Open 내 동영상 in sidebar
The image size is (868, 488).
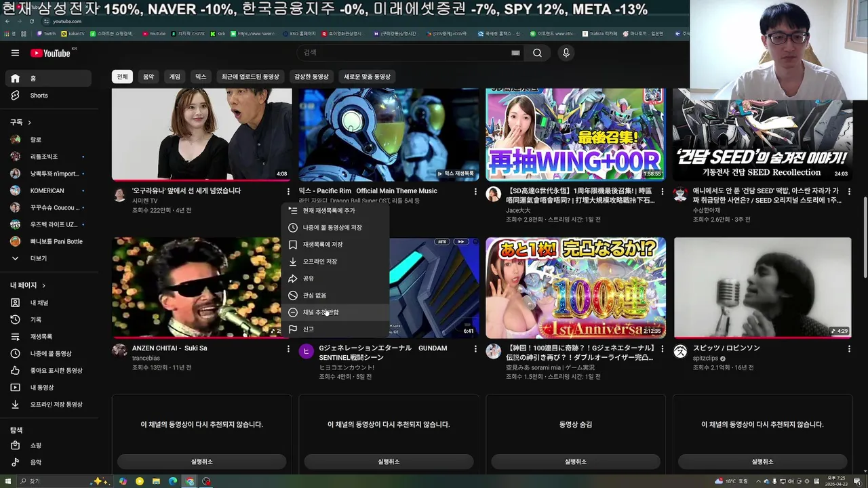tap(47, 388)
